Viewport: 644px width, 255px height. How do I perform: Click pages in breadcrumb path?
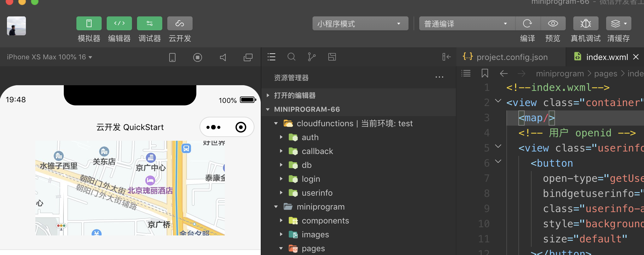(x=605, y=74)
